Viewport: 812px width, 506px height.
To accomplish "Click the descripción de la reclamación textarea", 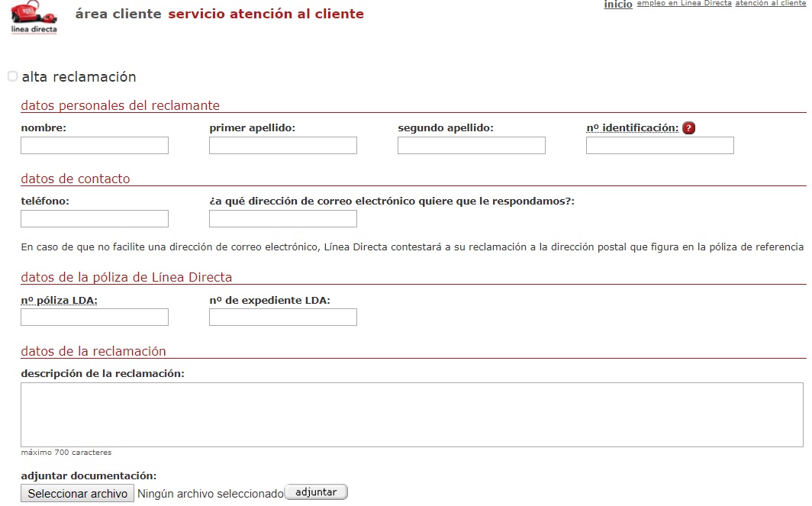I will click(412, 415).
